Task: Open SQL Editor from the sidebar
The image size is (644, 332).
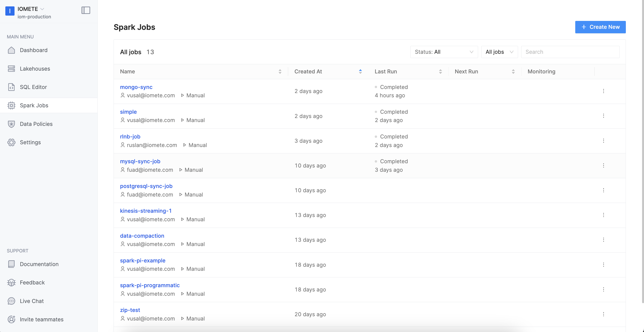Action: tap(49, 87)
